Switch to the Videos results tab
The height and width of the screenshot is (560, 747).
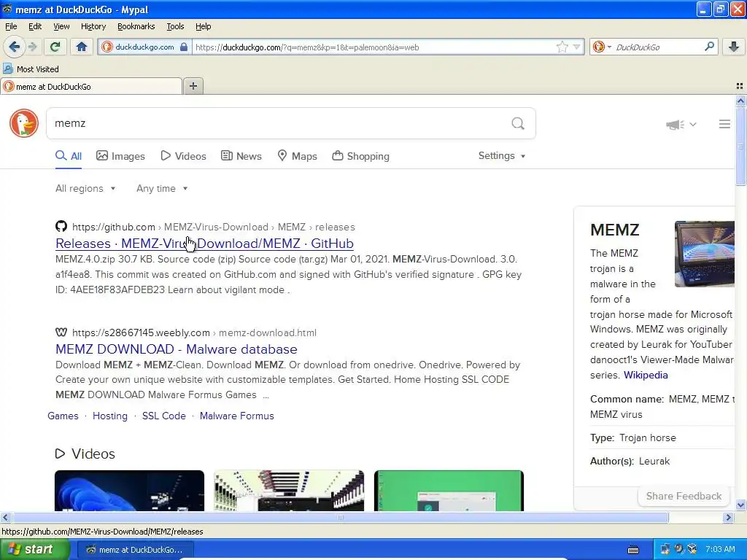click(x=183, y=156)
